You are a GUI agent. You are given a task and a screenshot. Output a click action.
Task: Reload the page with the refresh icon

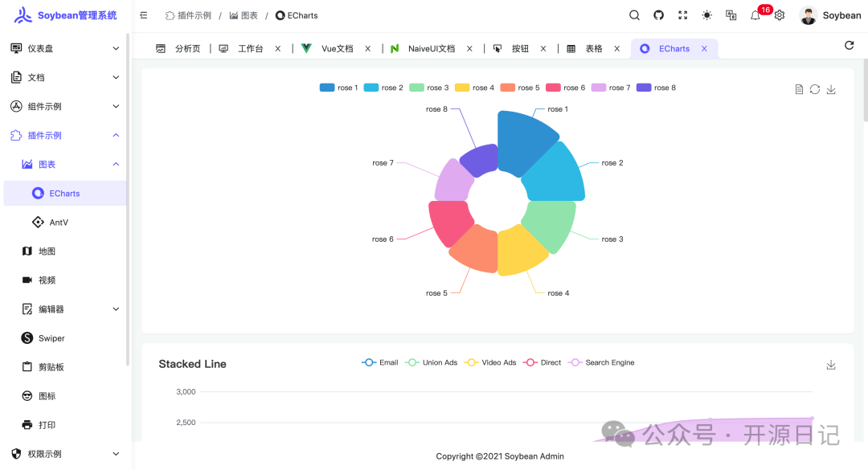click(850, 46)
